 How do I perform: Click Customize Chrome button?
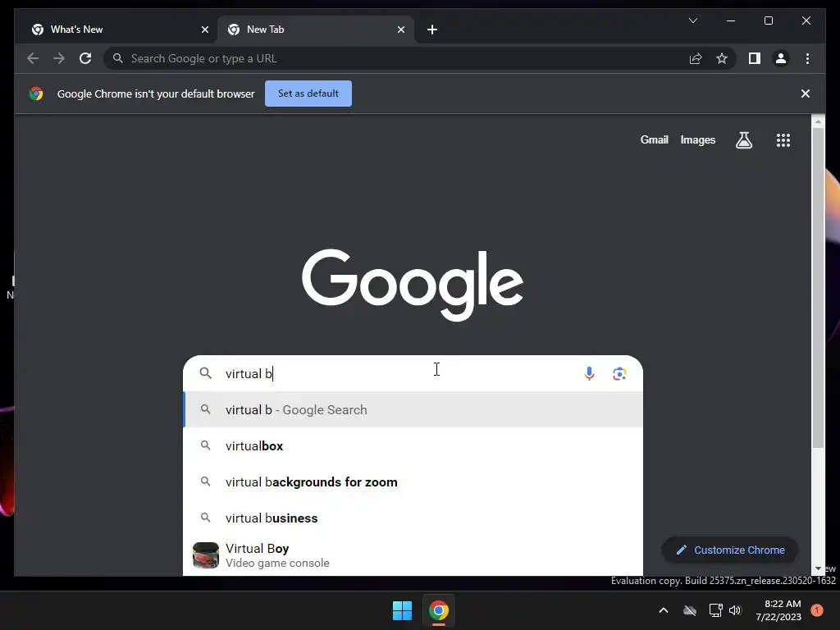[729, 550]
